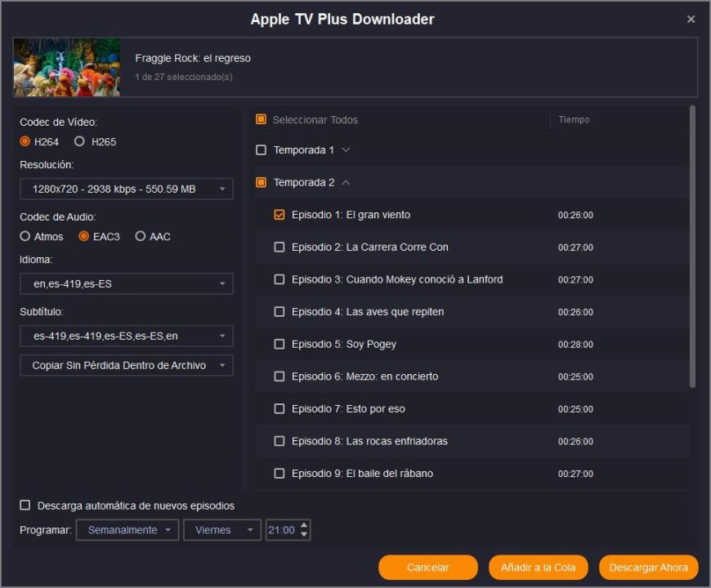Open the Viernes day dropdown
The height and width of the screenshot is (588, 711).
pos(222,530)
